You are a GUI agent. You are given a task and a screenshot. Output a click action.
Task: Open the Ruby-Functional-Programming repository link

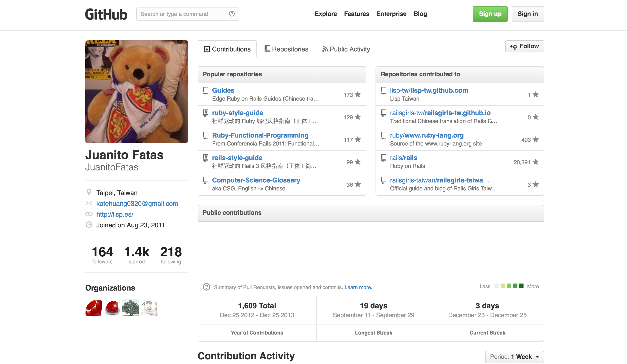click(260, 135)
